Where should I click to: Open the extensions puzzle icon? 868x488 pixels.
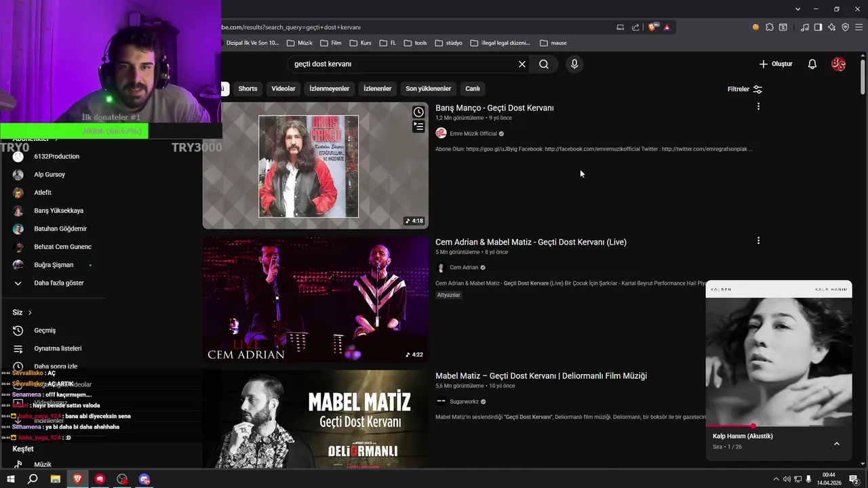(x=769, y=27)
